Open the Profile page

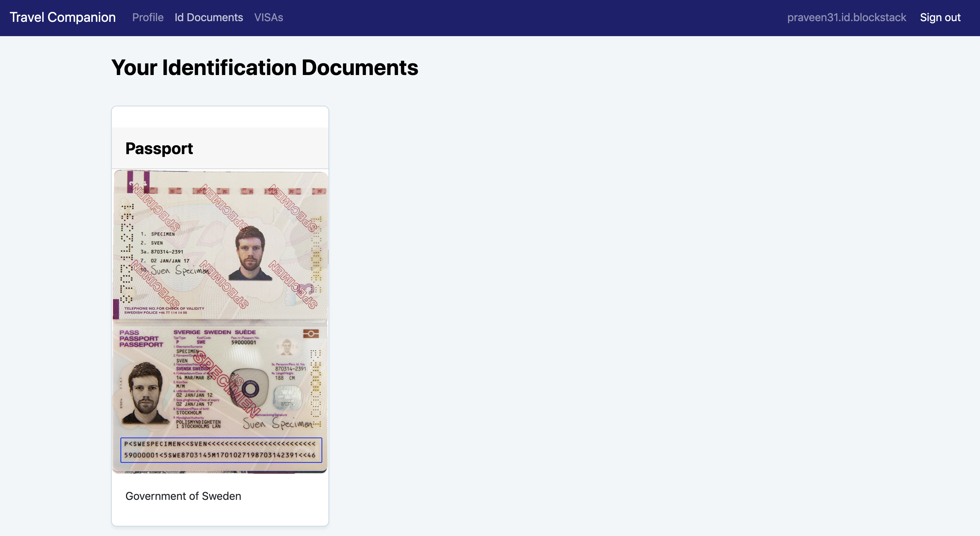tap(148, 17)
